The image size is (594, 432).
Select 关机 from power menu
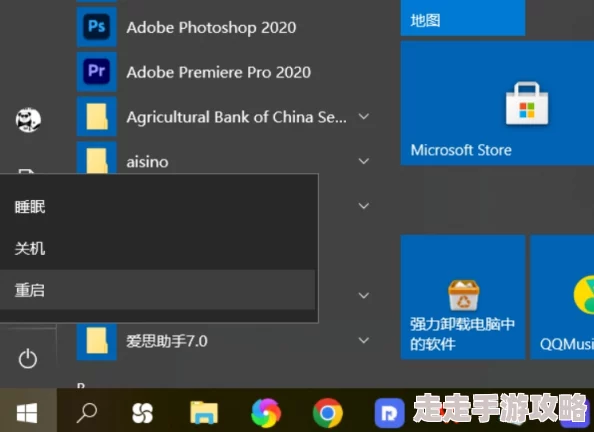coord(158,249)
